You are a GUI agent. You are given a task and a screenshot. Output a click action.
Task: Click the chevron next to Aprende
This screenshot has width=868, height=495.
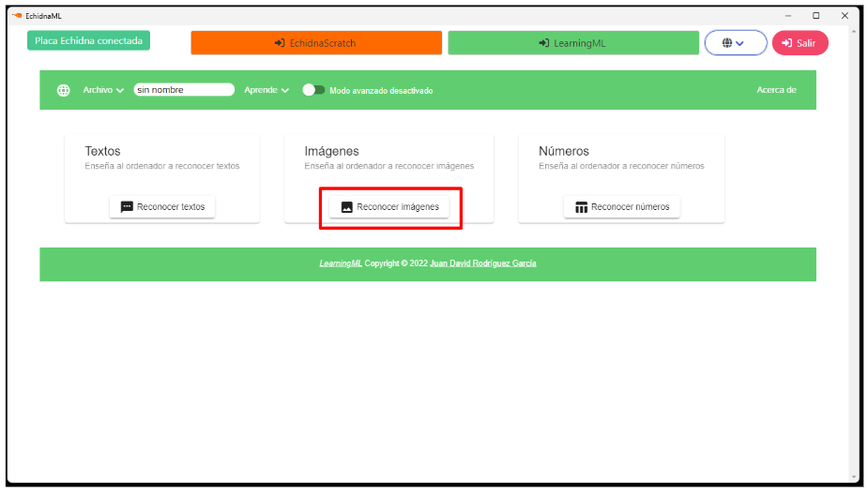click(x=285, y=91)
